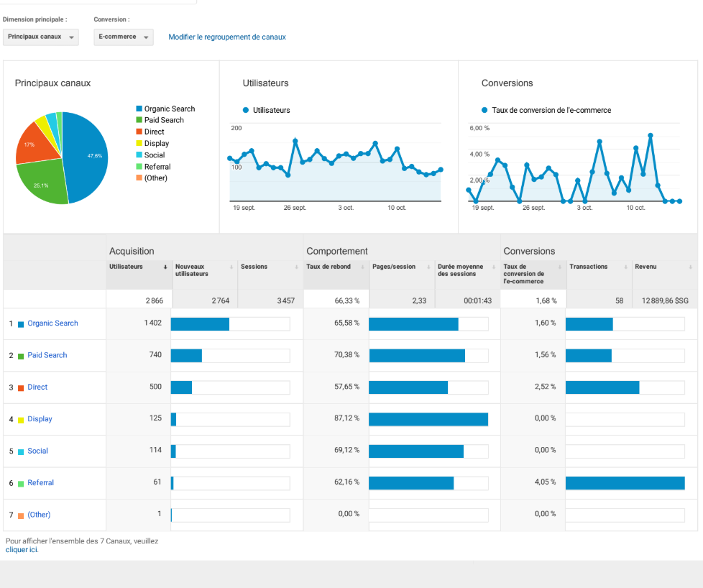Open the Principaux canaux dimension dropdown

pos(41,37)
